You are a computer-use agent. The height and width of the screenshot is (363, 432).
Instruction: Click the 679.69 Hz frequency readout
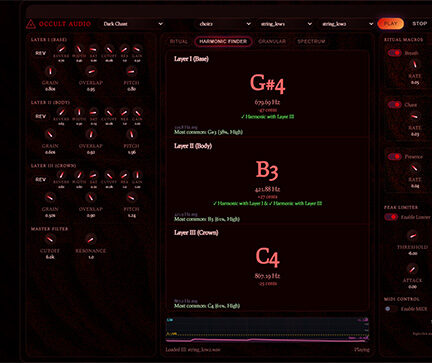[x=267, y=102]
